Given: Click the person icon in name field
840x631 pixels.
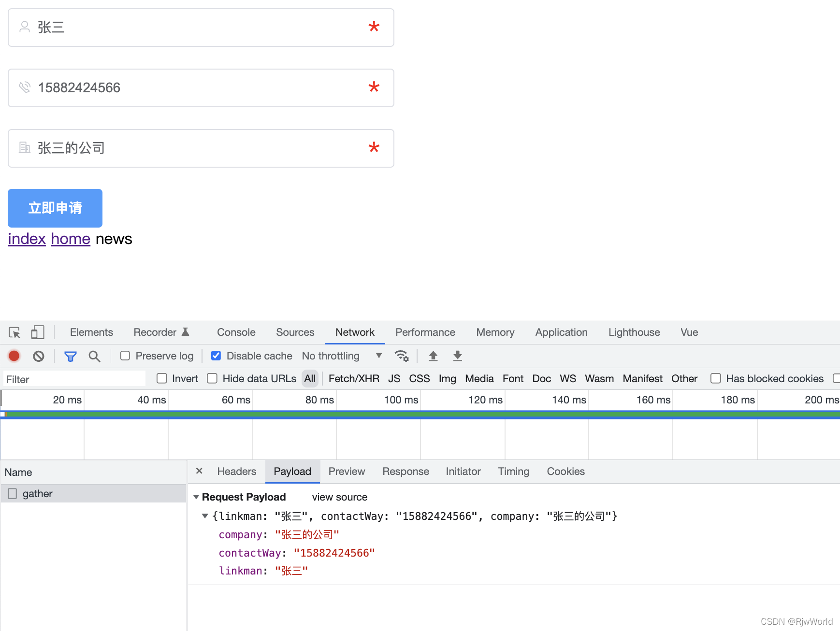Looking at the screenshot, I should [25, 27].
